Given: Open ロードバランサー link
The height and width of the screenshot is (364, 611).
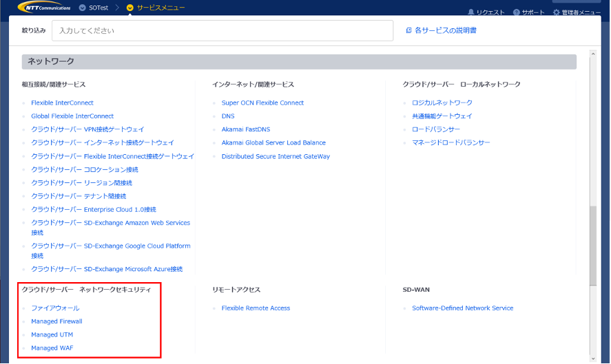Looking at the screenshot, I should (436, 129).
